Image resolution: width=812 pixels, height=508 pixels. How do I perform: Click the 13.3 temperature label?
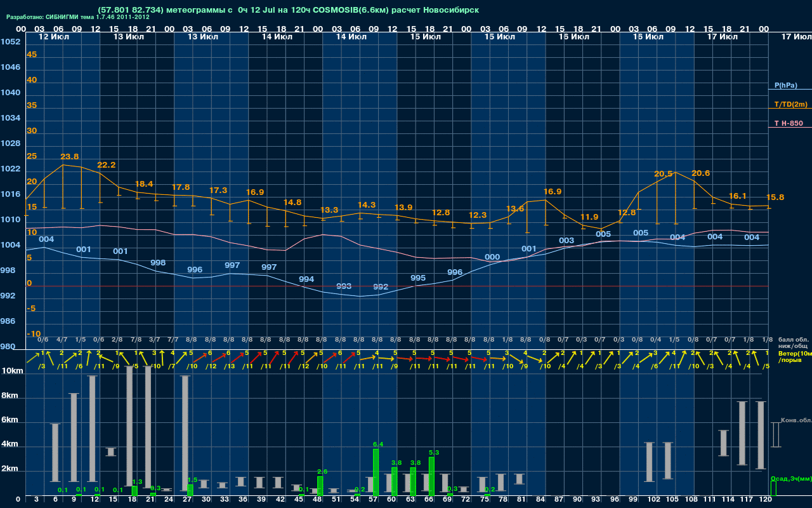[329, 210]
